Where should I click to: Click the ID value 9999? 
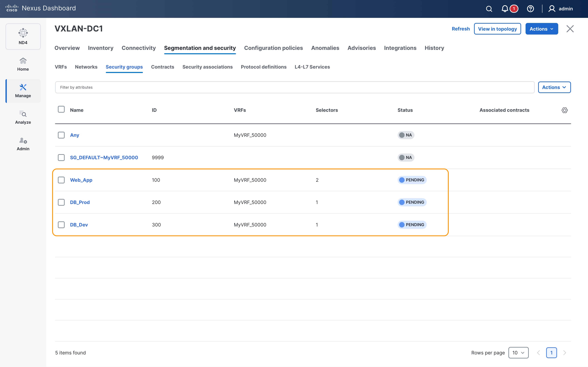pyautogui.click(x=158, y=158)
